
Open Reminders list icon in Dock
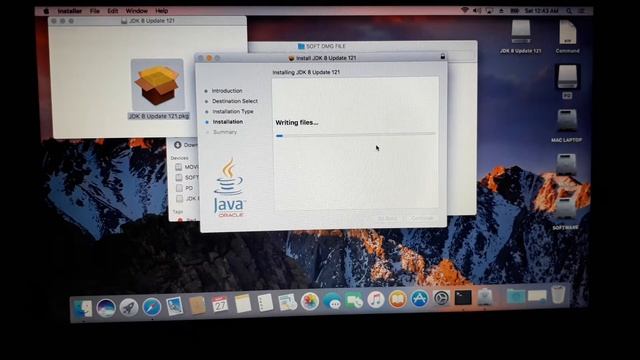tap(265, 303)
